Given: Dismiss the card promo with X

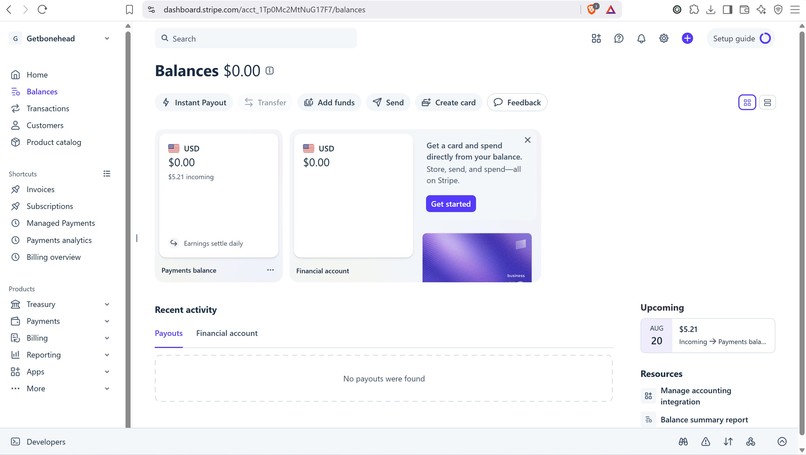Looking at the screenshot, I should point(527,140).
